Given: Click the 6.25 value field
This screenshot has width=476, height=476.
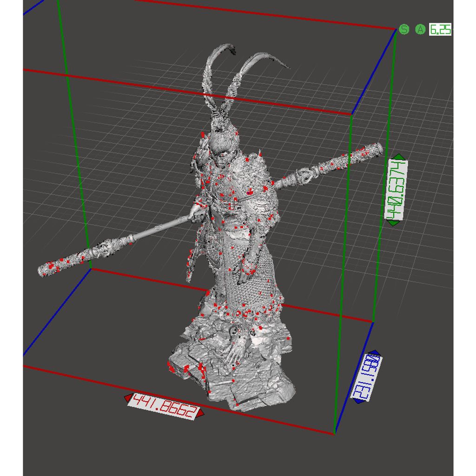Looking at the screenshot, I should click(x=440, y=30).
